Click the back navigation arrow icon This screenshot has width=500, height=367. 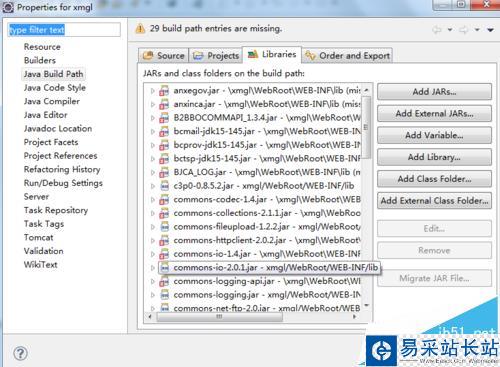437,30
